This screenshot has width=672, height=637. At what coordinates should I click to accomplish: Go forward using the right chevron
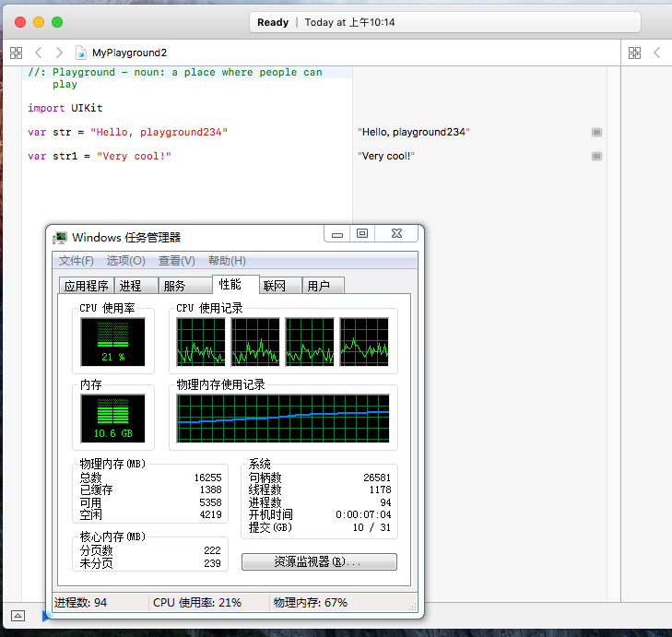pyautogui.click(x=59, y=53)
